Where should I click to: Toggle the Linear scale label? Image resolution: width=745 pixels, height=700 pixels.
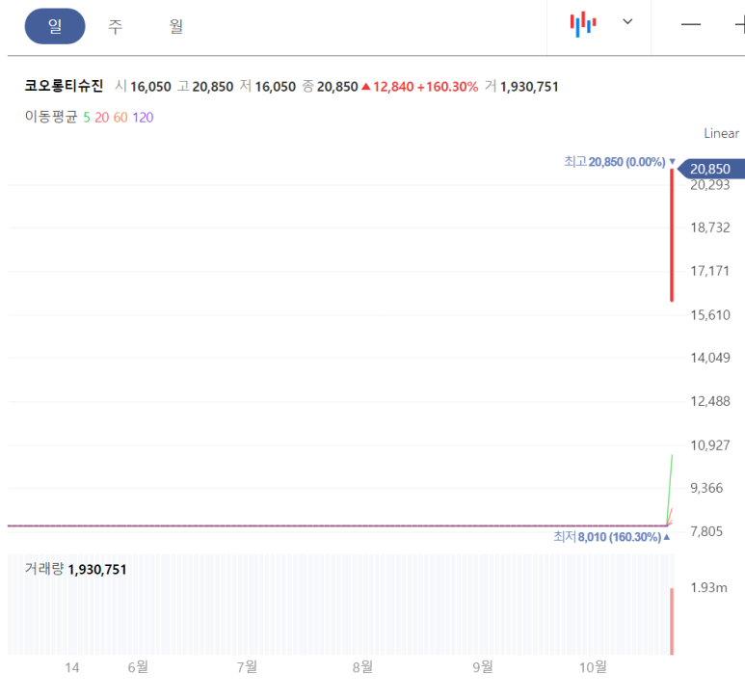click(721, 133)
